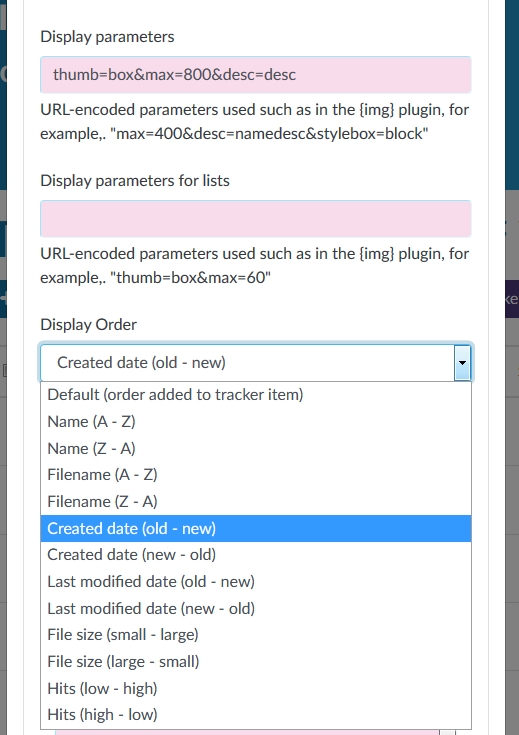Choose Hits (low - high) option
The image size is (519, 735).
point(256,688)
